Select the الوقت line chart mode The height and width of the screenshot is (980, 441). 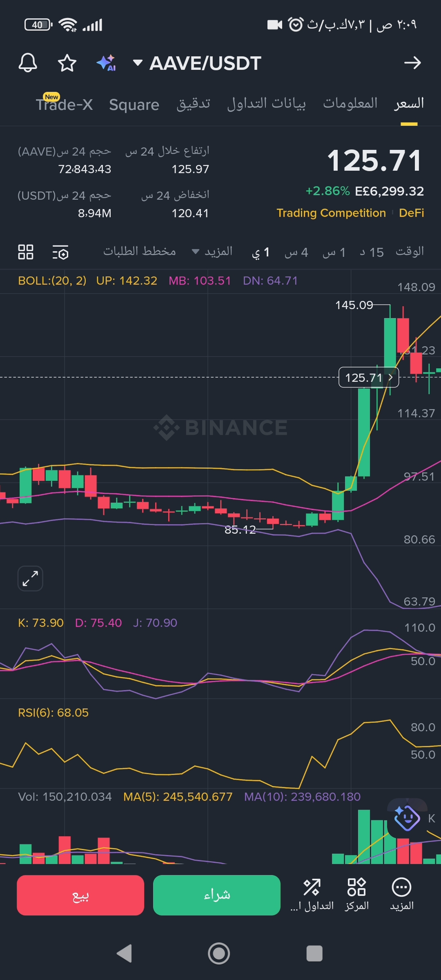(410, 252)
